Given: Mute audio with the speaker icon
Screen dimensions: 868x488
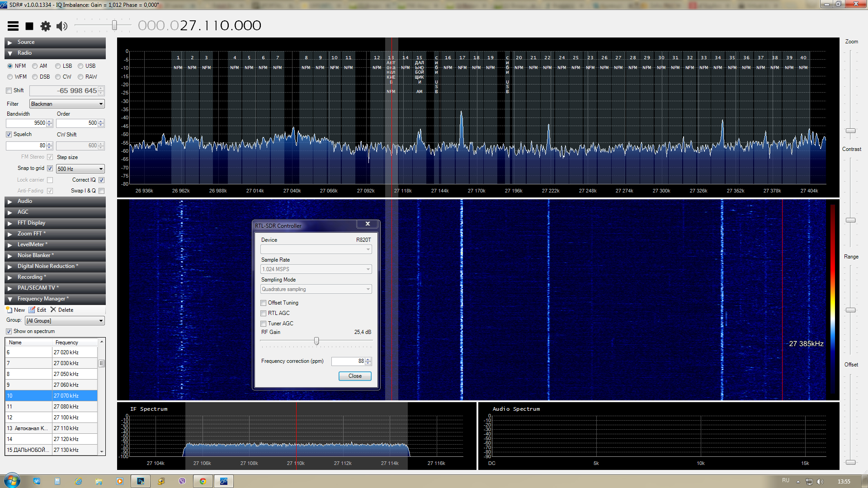Looking at the screenshot, I should 62,26.
